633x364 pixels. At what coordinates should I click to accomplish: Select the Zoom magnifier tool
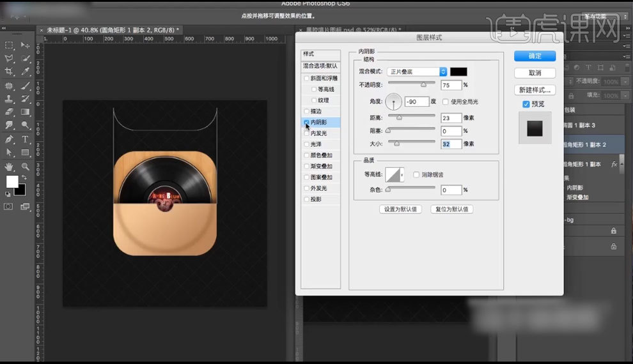pyautogui.click(x=25, y=167)
